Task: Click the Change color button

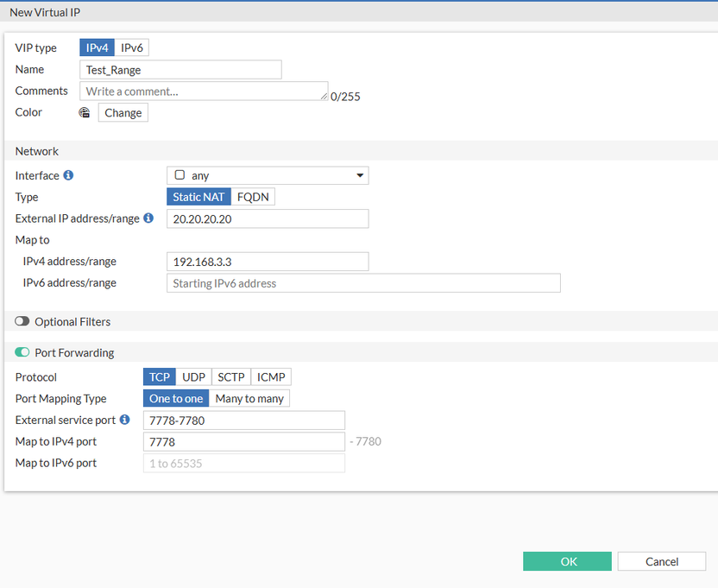Action: 123,113
